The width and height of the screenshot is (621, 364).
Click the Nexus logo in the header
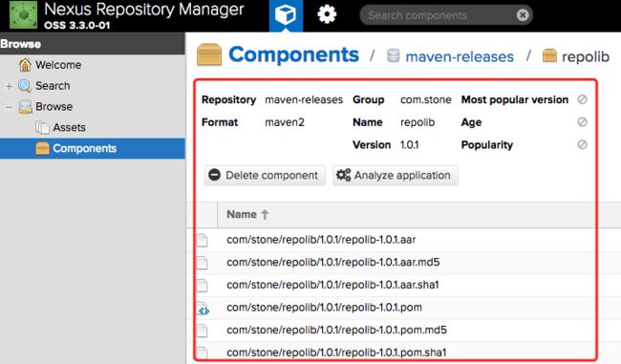[23, 14]
